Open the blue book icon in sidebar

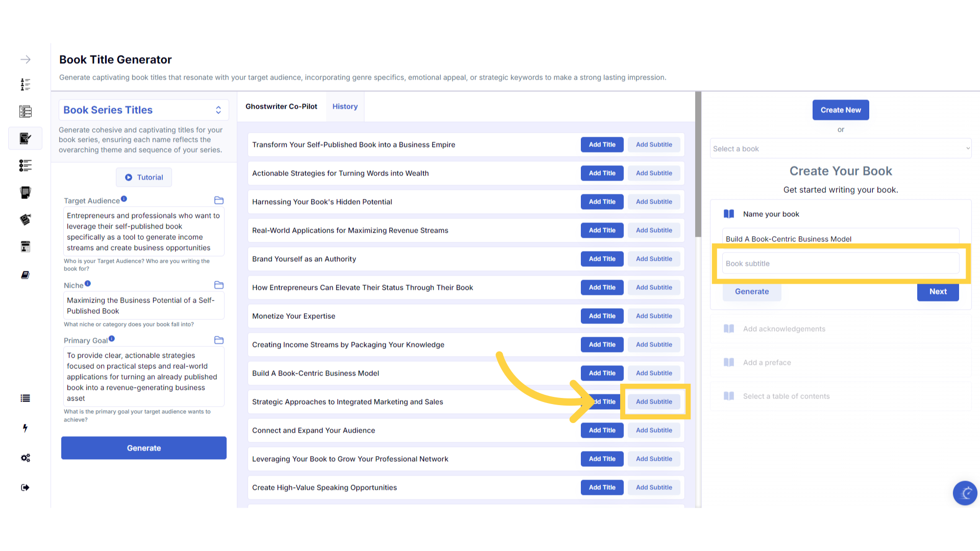coord(25,275)
